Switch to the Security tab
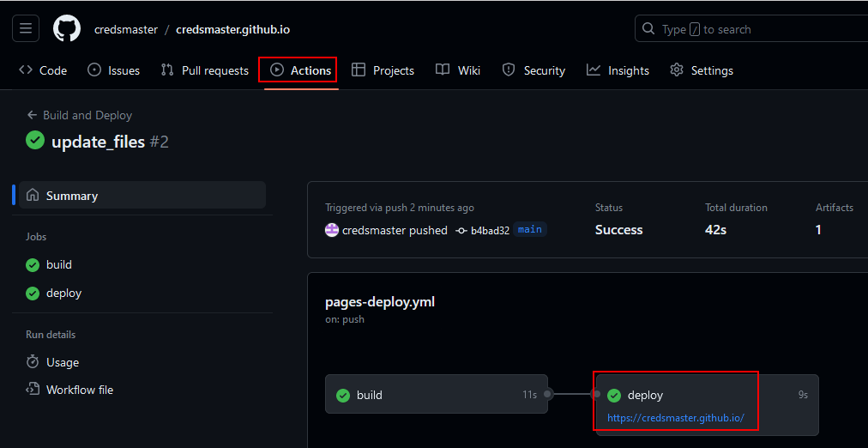The image size is (868, 448). 533,70
